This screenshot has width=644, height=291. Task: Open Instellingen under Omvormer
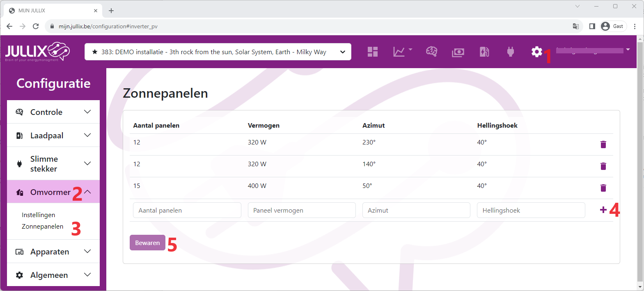tap(38, 215)
